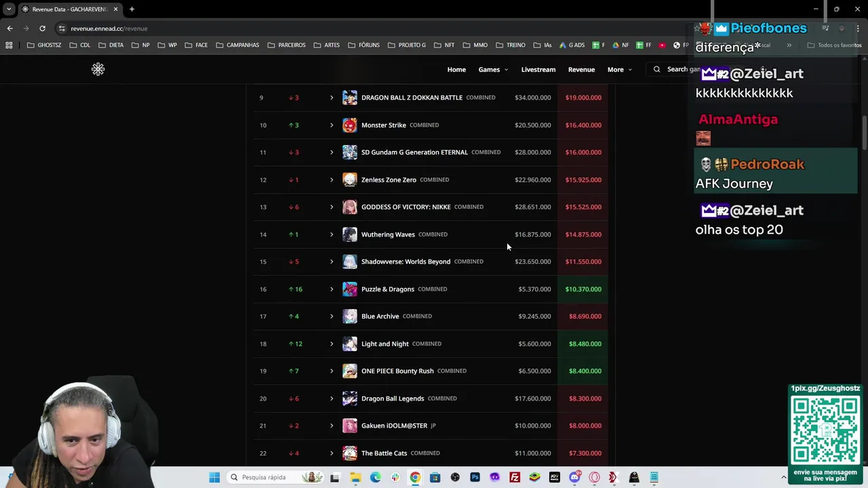868x488 pixels.
Task: Open the PROJETO G bookmark folder
Action: 407,45
